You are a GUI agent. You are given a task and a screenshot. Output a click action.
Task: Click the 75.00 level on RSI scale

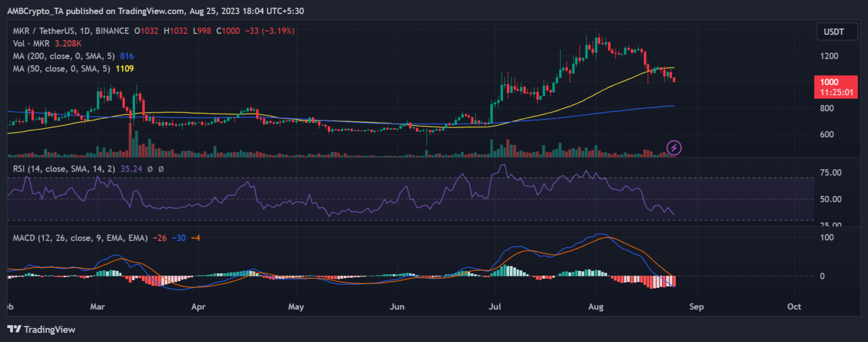coord(831,173)
